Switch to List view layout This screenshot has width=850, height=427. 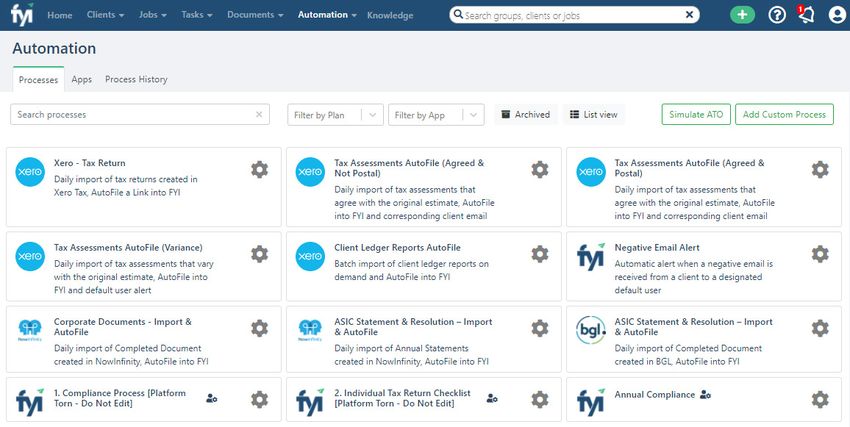point(594,114)
